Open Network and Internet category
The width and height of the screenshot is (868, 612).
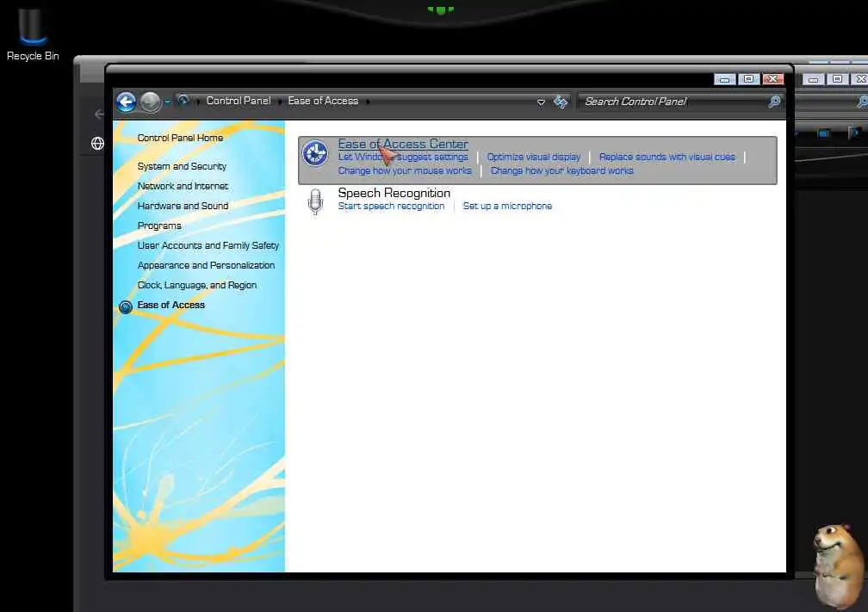183,186
